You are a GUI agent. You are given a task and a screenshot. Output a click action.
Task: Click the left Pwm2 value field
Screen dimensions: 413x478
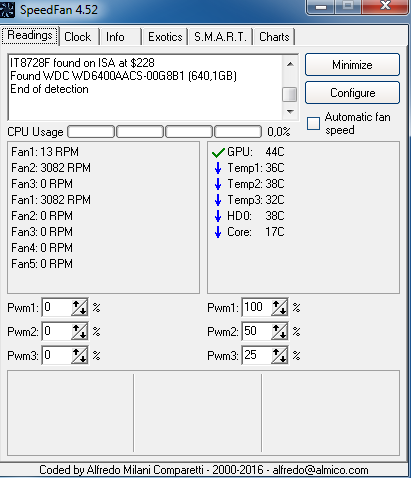click(57, 331)
